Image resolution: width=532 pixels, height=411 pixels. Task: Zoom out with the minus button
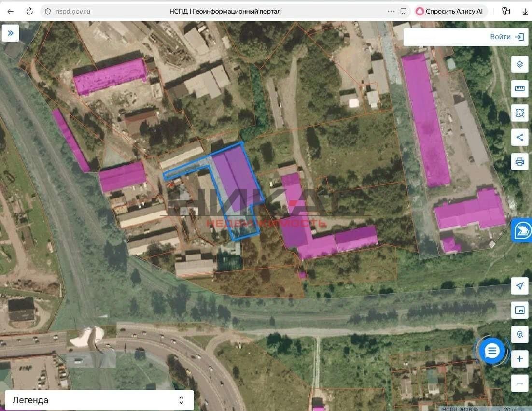tap(519, 383)
